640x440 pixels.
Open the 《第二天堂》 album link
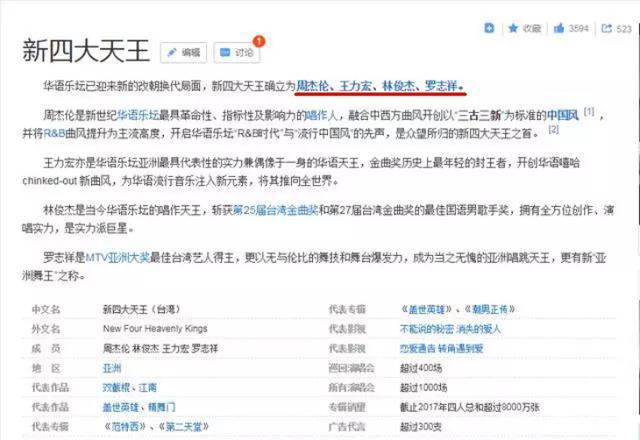click(x=183, y=427)
